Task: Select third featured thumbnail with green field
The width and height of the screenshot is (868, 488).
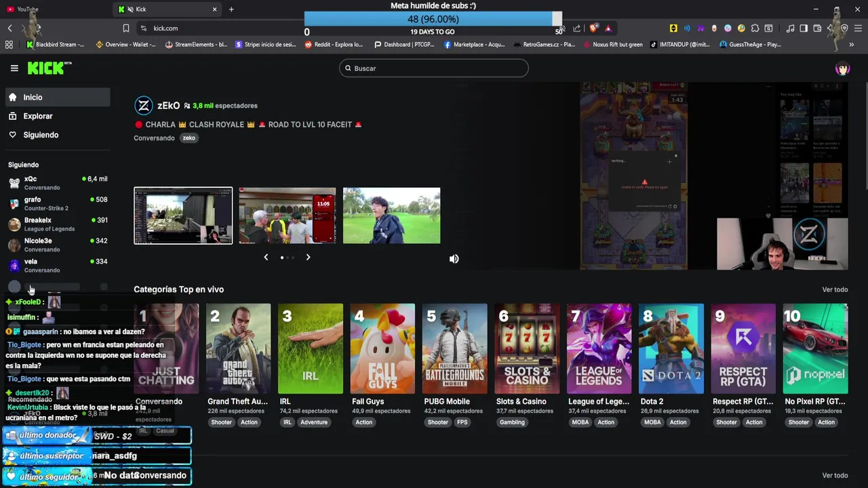Action: coord(391,216)
